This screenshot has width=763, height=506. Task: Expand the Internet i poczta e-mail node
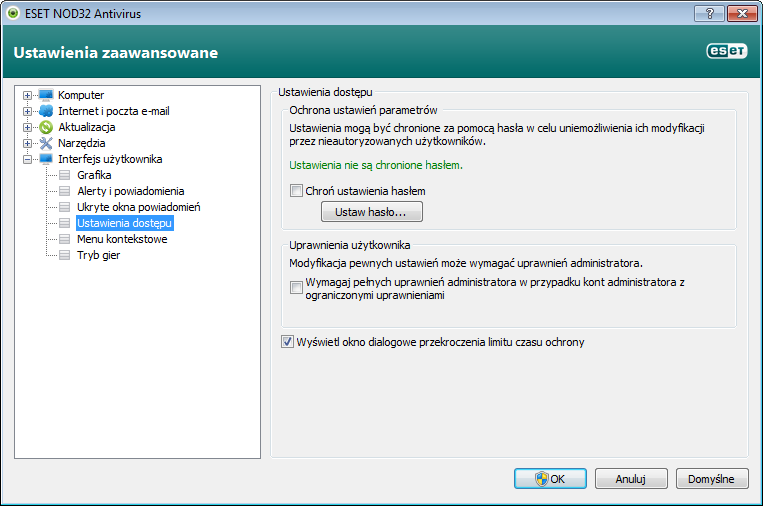coord(28,111)
